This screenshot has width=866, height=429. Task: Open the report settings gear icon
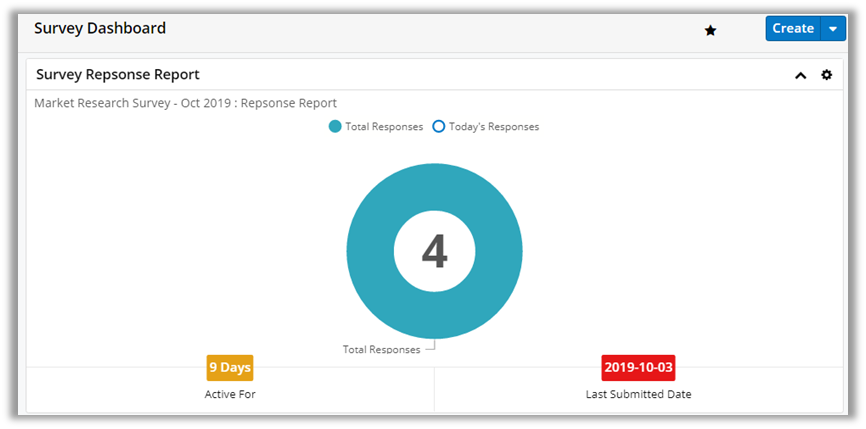point(826,75)
